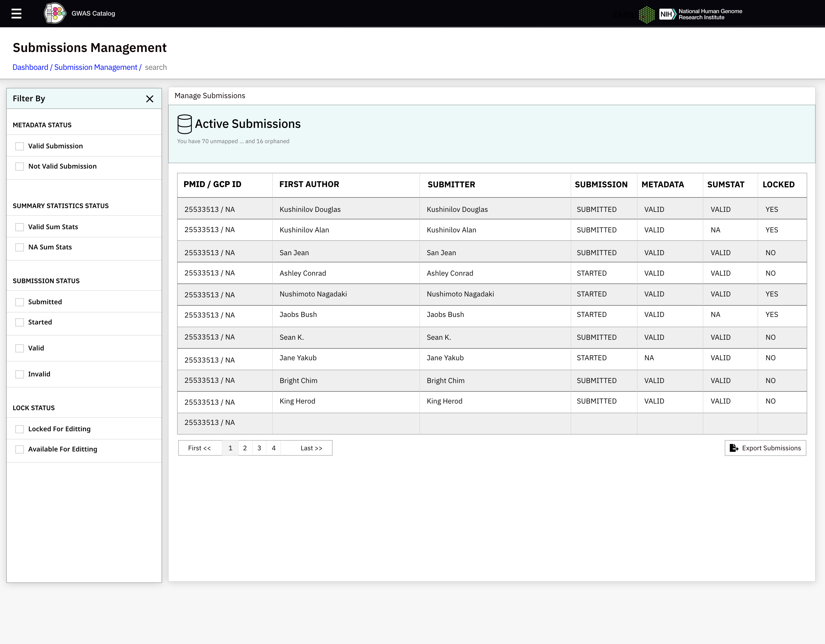This screenshot has height=644, width=825.
Task: Select first author Jaobs Bush
Action: tap(298, 314)
